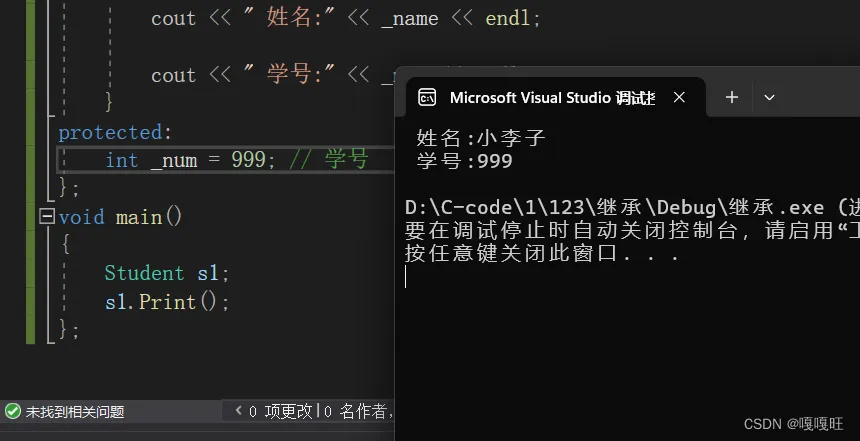Click the console terminal icon on the tab
Viewport: 860px width, 441px height.
(427, 97)
